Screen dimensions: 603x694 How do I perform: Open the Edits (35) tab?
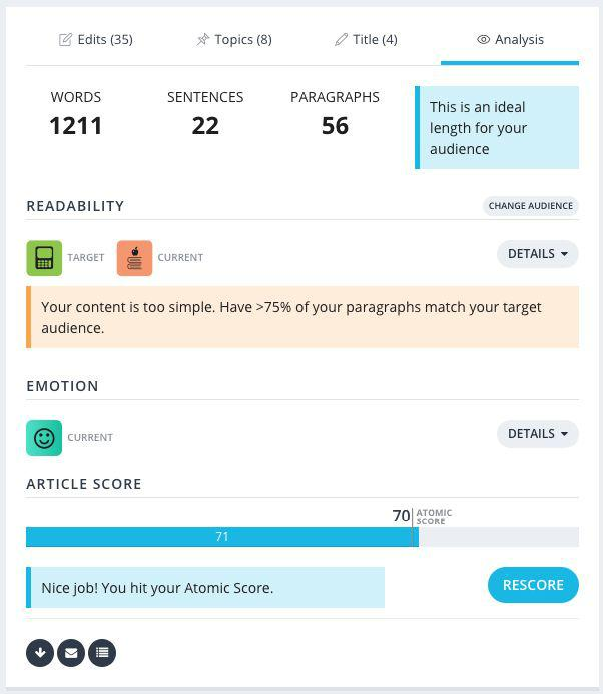96,40
